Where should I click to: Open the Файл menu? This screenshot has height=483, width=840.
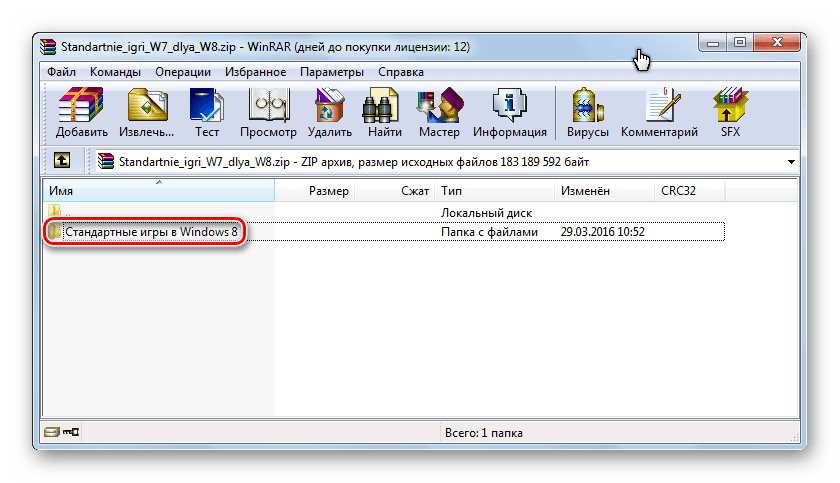[x=61, y=72]
